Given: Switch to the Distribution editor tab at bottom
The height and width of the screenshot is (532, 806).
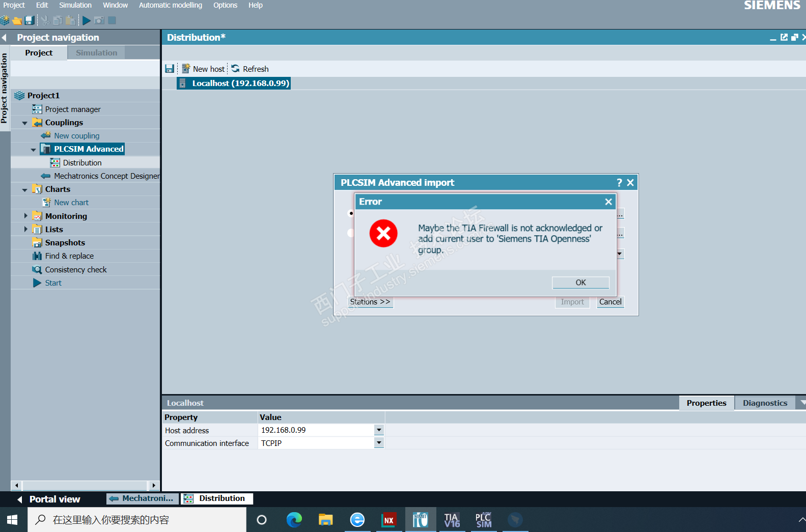Looking at the screenshot, I should coord(217,499).
